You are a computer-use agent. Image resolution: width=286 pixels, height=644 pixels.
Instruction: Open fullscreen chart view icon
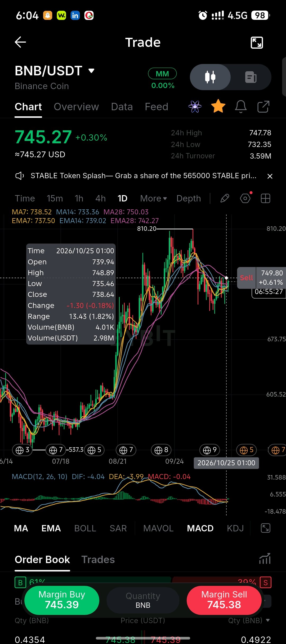tap(257, 42)
